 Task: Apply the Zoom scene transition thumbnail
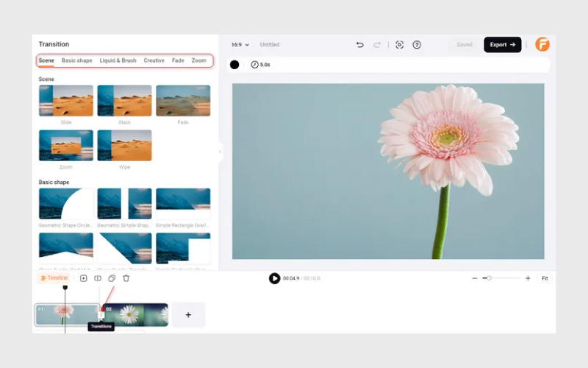pos(66,145)
